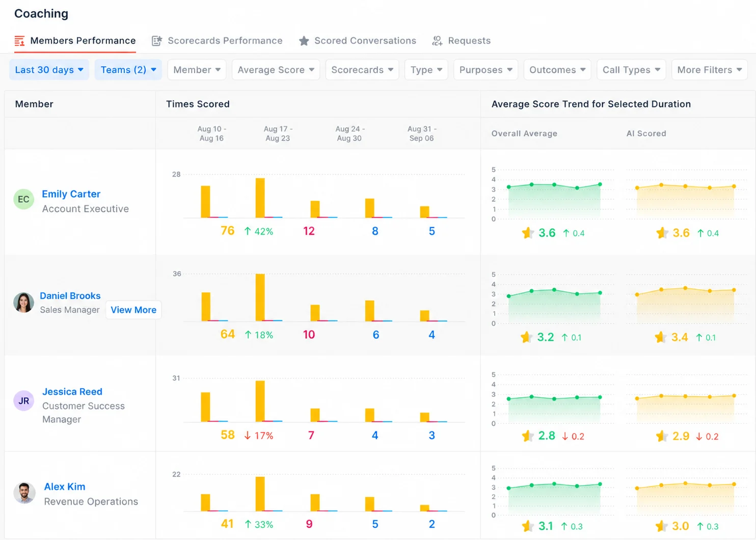Open the Members Performance tab

tap(75, 41)
